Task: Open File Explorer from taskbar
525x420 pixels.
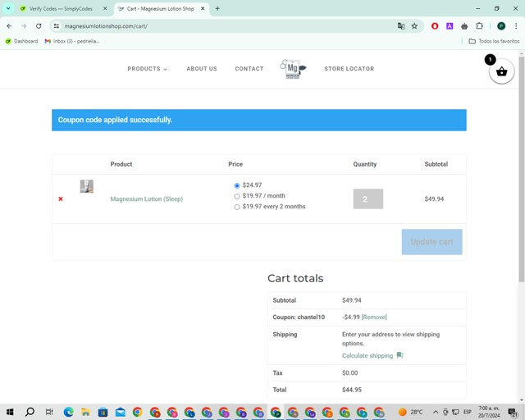Action: [x=85, y=412]
